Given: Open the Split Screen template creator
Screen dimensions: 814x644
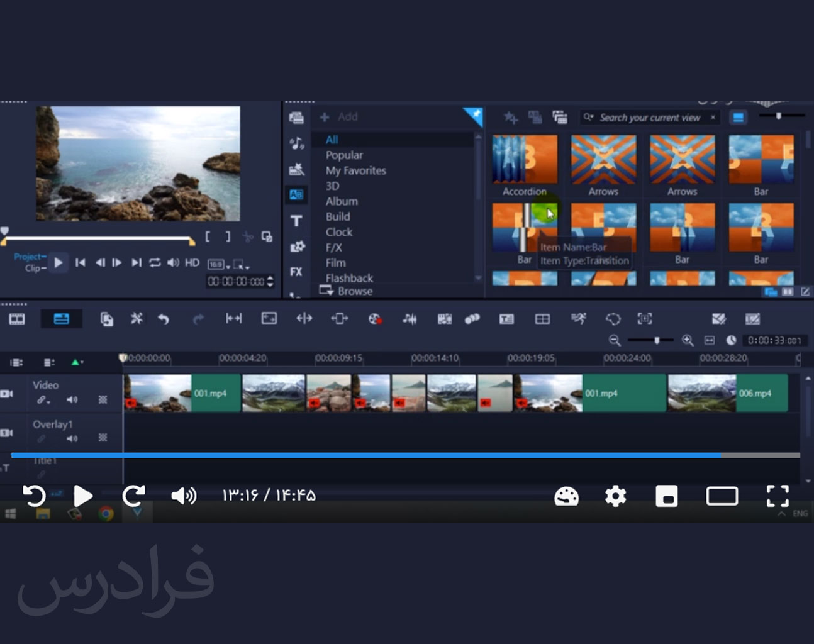Looking at the screenshot, I should [x=543, y=319].
